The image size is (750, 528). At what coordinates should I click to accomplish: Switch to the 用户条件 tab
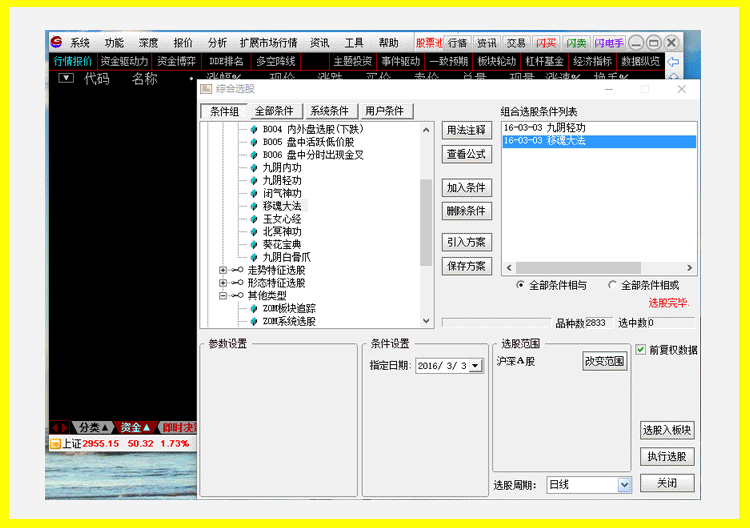pyautogui.click(x=385, y=111)
